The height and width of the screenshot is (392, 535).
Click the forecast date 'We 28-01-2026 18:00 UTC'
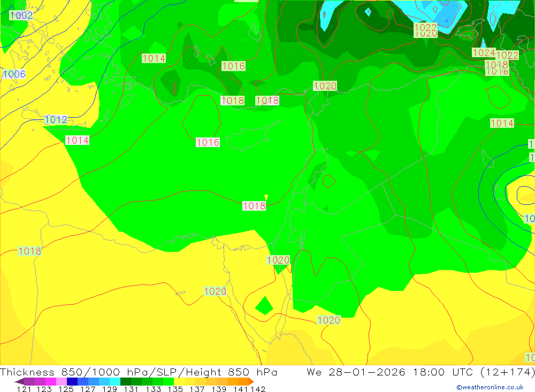point(391,372)
